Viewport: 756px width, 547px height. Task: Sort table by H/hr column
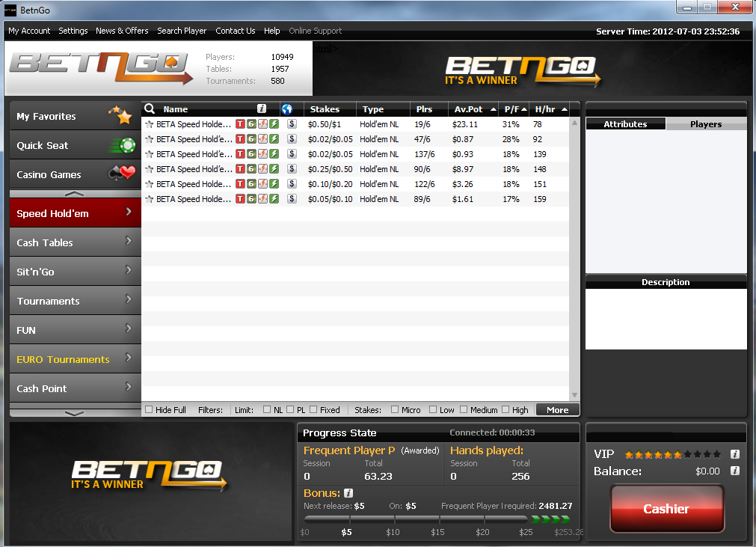point(550,109)
